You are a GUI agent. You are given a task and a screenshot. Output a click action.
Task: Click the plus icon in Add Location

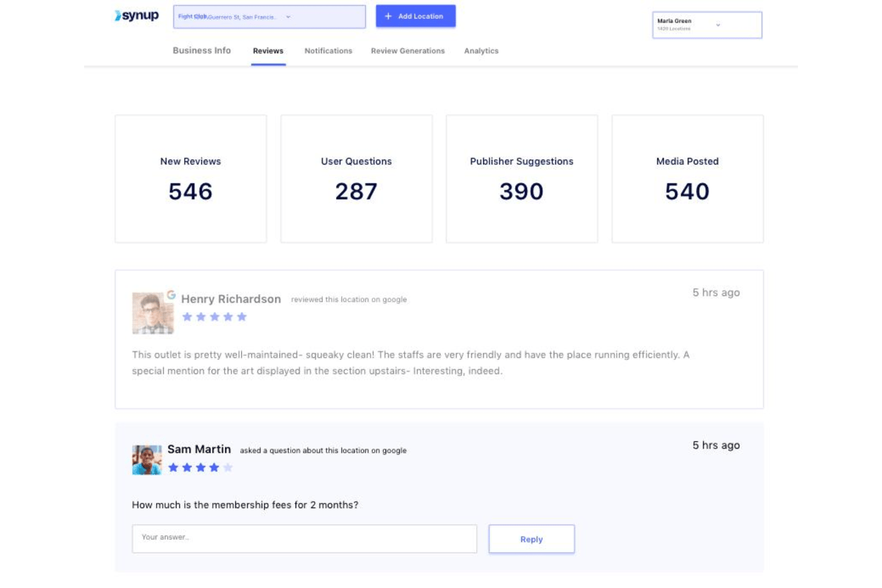click(x=388, y=16)
